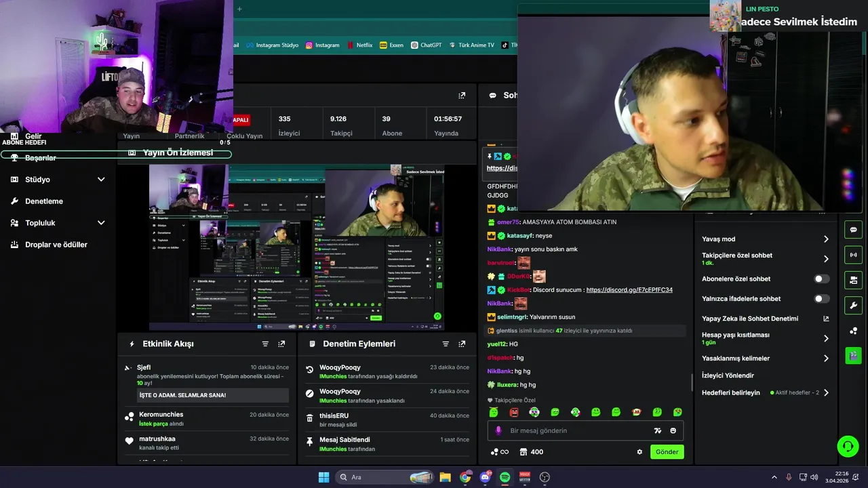
Task: Click the translate icon in message field
Action: click(657, 430)
